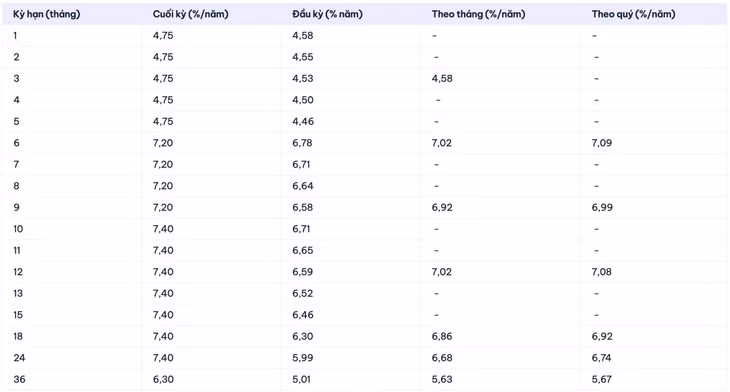Screen dimensions: 730x392
Task: Click the 6,30 'Cuối kỳ' rate for term 36
Action: 163,379
